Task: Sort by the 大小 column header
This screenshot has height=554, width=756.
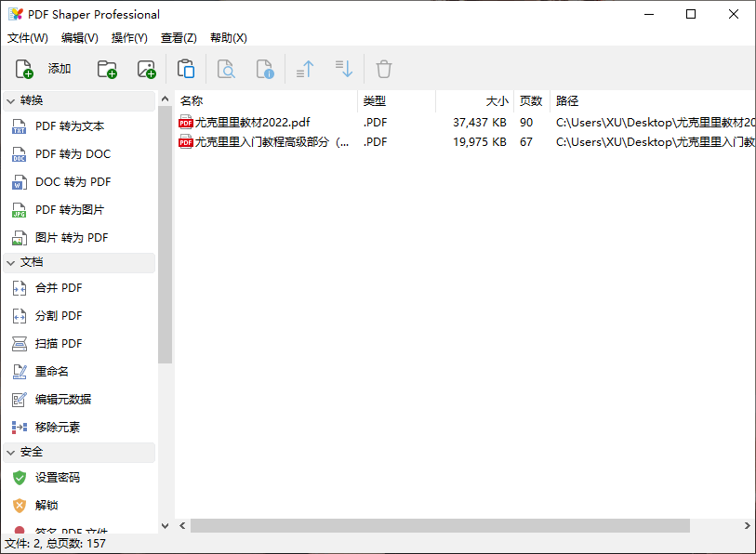Action: coord(475,100)
